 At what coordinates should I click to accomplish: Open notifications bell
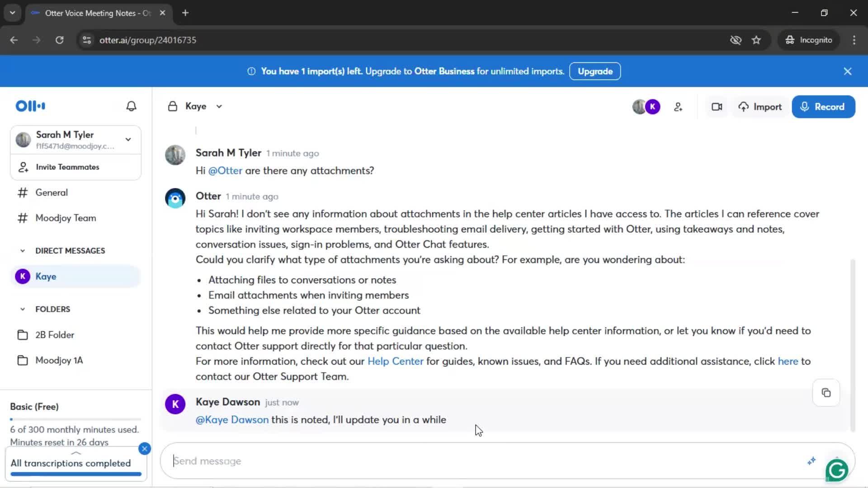point(131,106)
